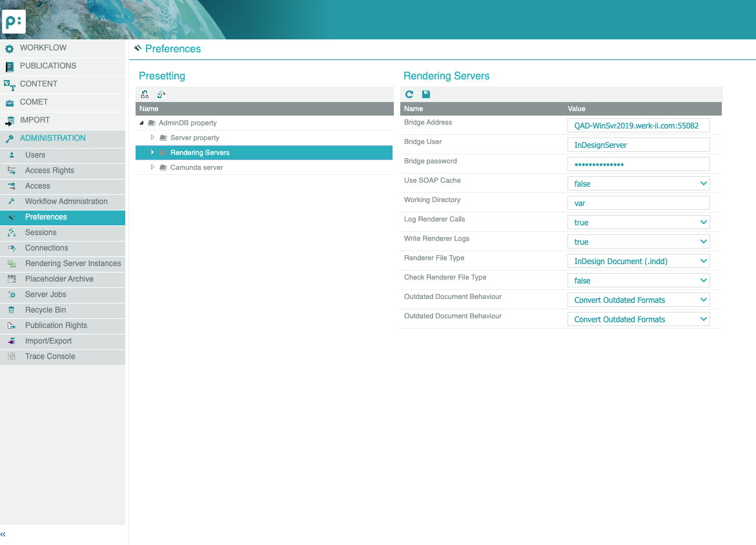Click the Working Directory text field
The height and width of the screenshot is (545, 756).
638,203
